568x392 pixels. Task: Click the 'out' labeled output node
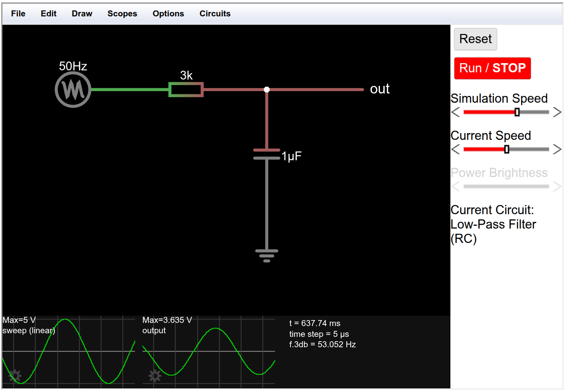(x=379, y=89)
